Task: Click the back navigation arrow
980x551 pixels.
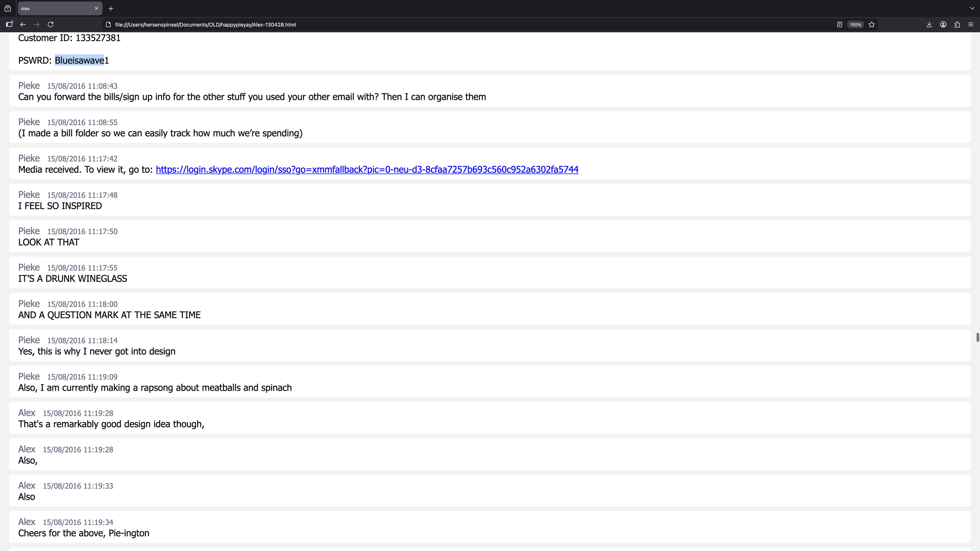Action: [x=23, y=24]
